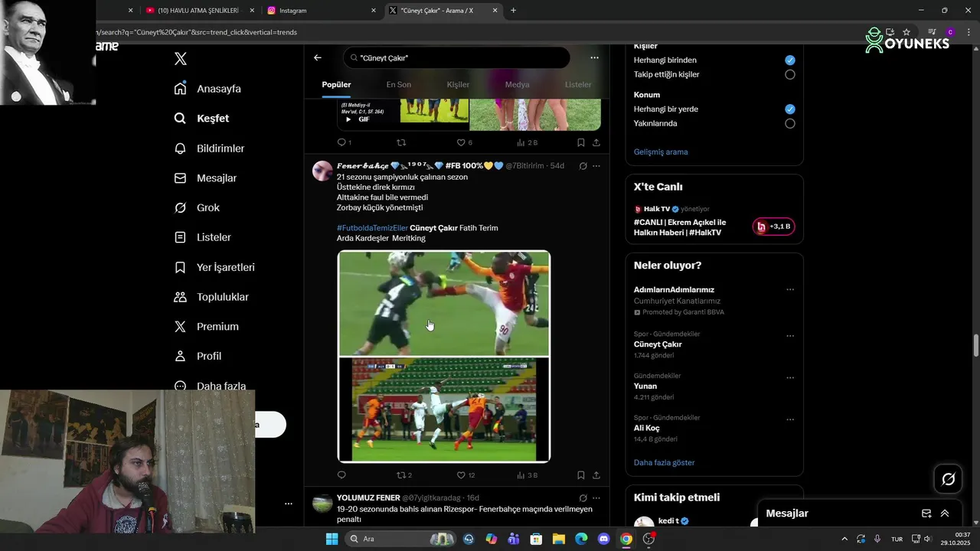This screenshot has height=551, width=980.
Task: Switch to the Popüler tab
Action: pos(336,85)
